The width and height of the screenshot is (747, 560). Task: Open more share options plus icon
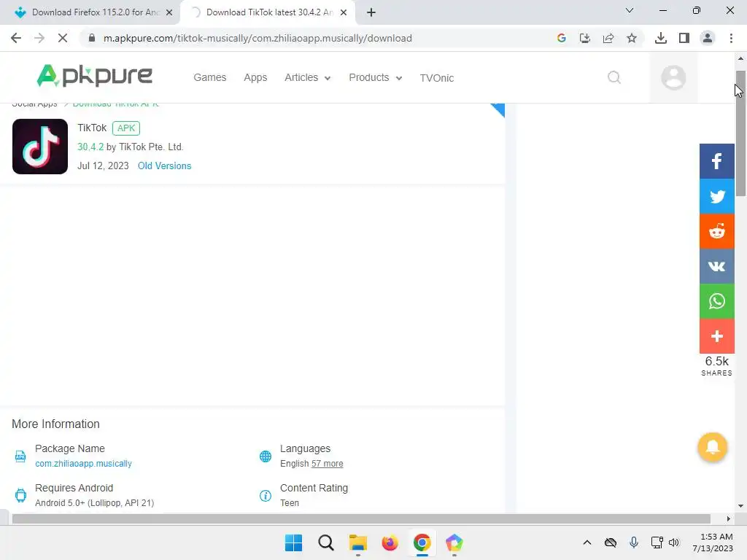click(716, 336)
